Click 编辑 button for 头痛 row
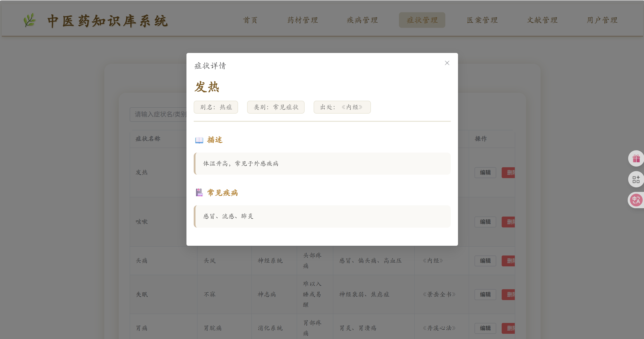Viewport: 644px width, 339px height. pos(485,261)
